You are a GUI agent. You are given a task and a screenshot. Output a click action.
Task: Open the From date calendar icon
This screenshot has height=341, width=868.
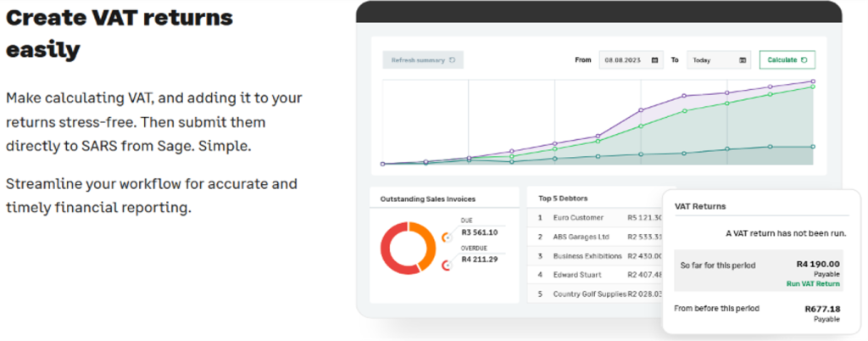click(x=655, y=59)
